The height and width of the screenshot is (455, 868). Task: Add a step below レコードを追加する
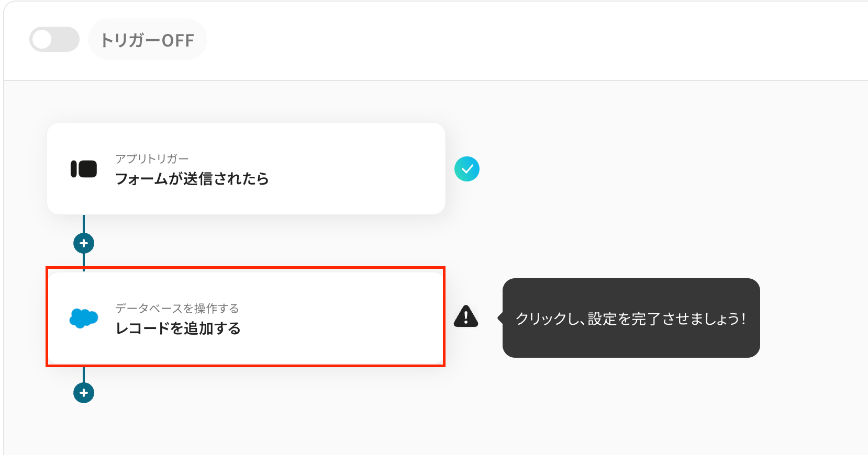[84, 393]
